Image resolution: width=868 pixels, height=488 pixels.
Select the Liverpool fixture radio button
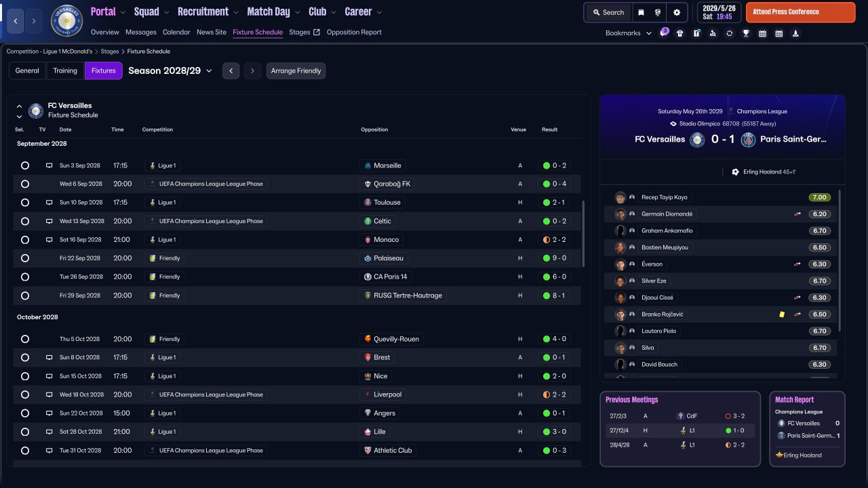[25, 394]
